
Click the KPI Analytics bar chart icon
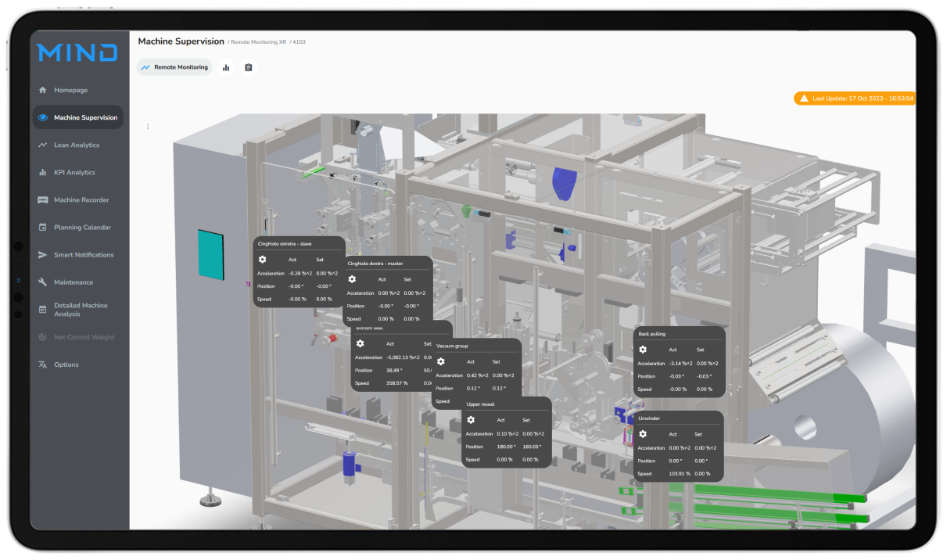coord(43,172)
